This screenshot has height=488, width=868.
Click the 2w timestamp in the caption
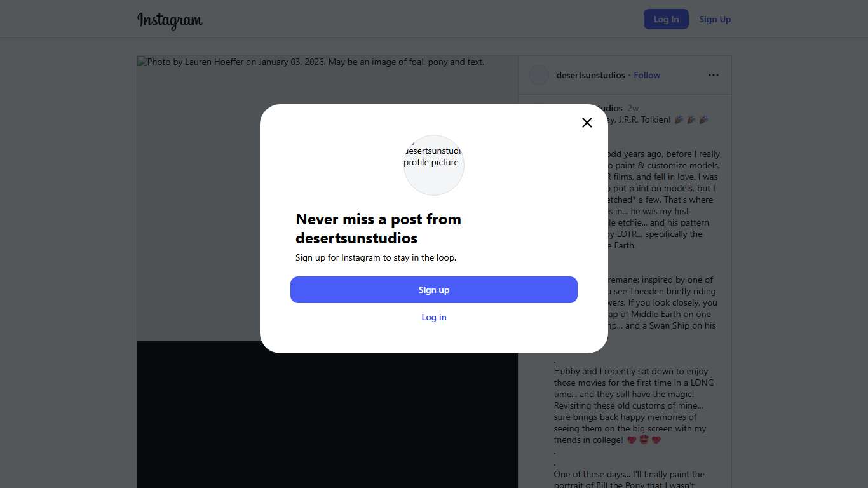pos(633,108)
